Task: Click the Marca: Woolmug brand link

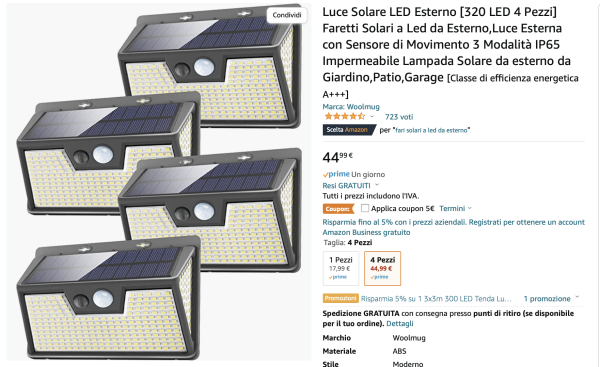Action: click(351, 106)
